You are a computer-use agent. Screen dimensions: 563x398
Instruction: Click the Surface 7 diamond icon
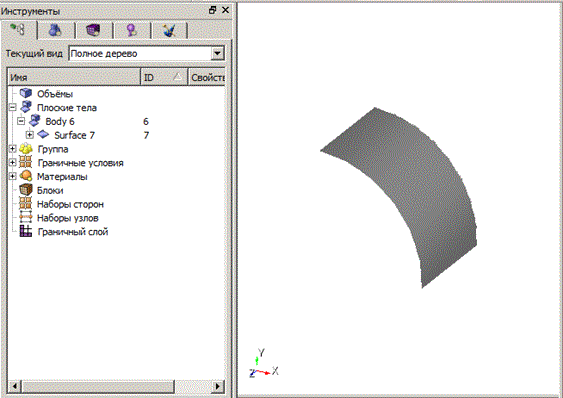coord(43,134)
